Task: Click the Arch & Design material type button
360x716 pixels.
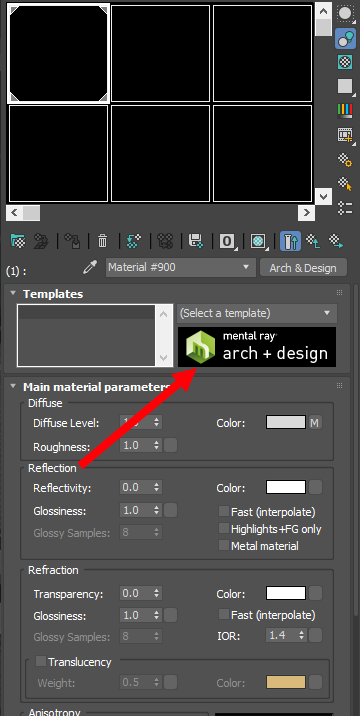Action: click(x=303, y=268)
